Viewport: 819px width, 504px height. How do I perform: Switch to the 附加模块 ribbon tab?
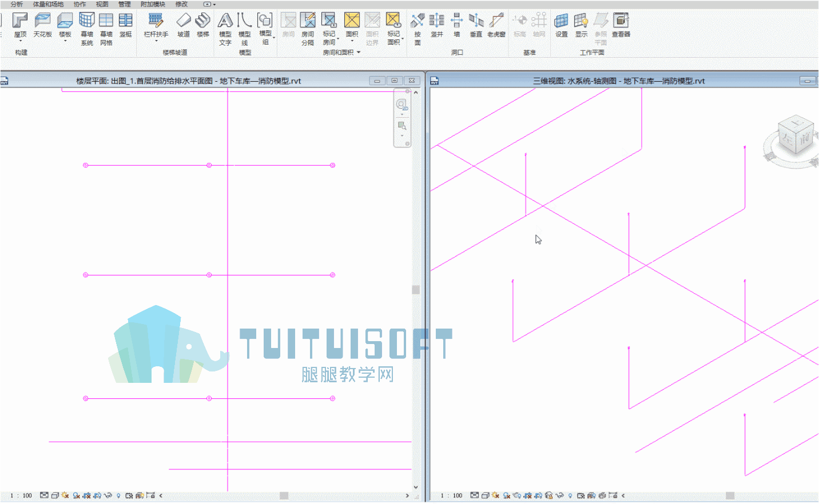pos(153,4)
